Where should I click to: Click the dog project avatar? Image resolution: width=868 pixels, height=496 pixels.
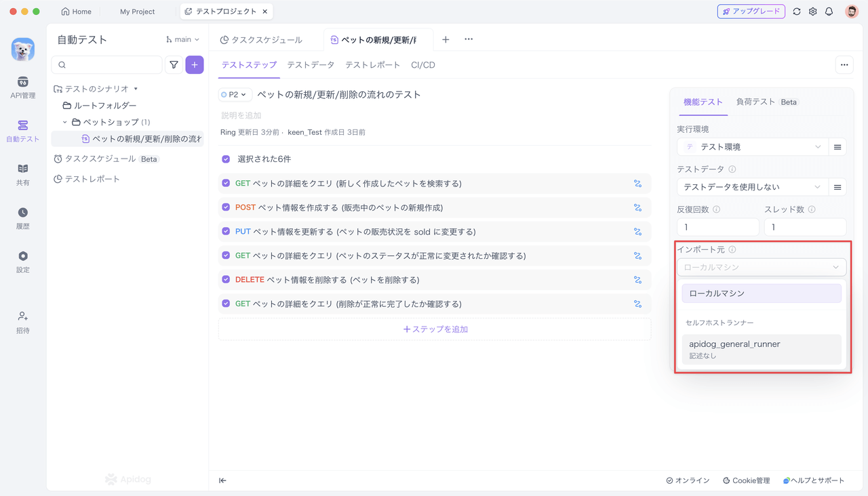23,49
